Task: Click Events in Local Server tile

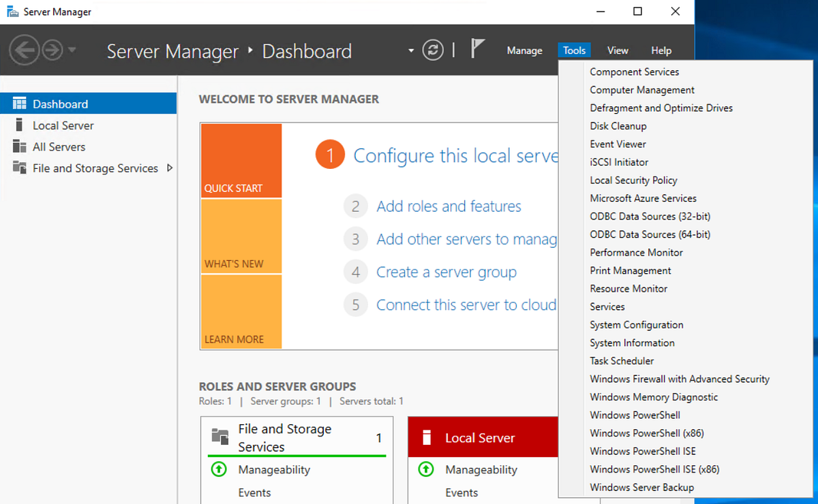Action: [461, 492]
